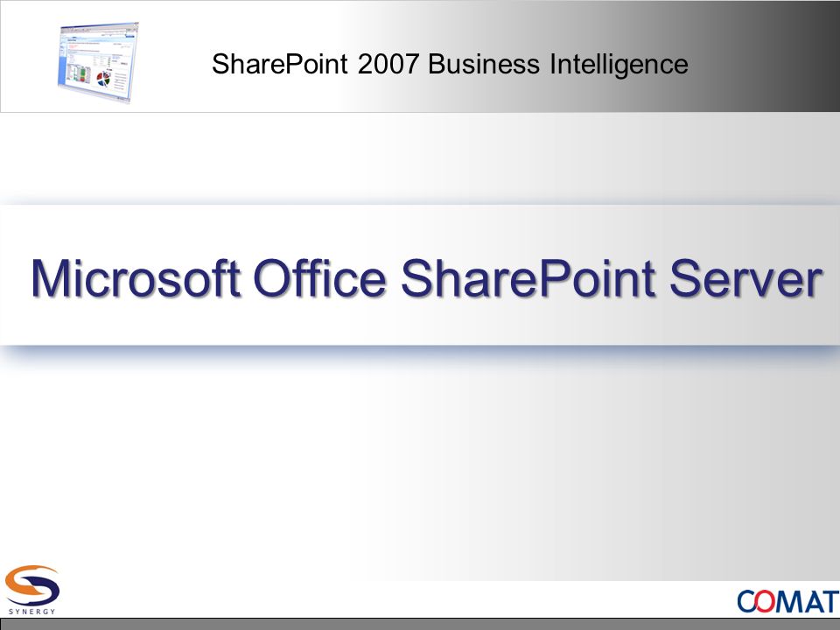Click the red O in the COMAT logo

click(x=765, y=601)
